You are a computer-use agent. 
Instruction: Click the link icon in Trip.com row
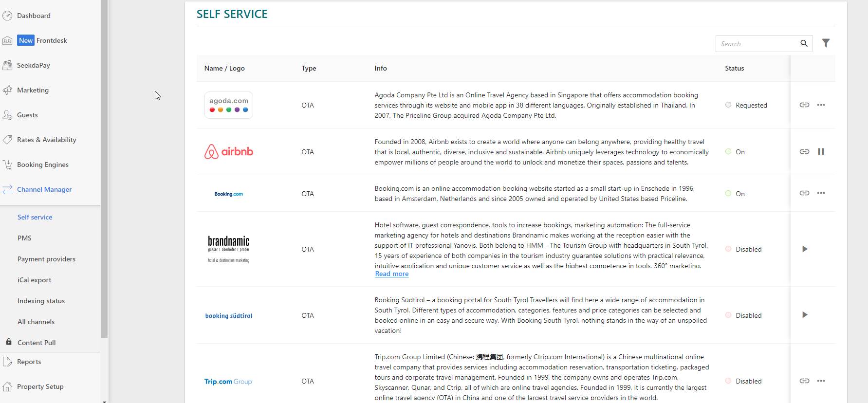pyautogui.click(x=804, y=381)
